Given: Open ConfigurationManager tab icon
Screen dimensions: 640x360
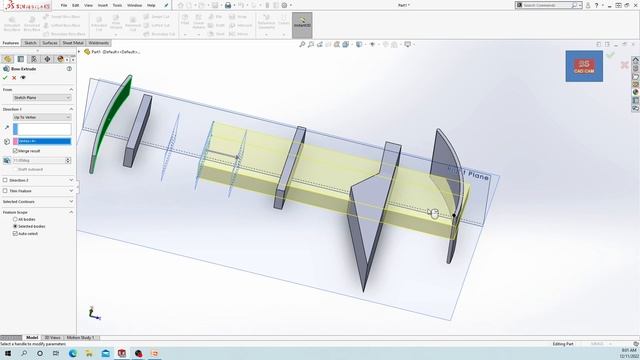Looking at the screenshot, I should click(x=34, y=59).
